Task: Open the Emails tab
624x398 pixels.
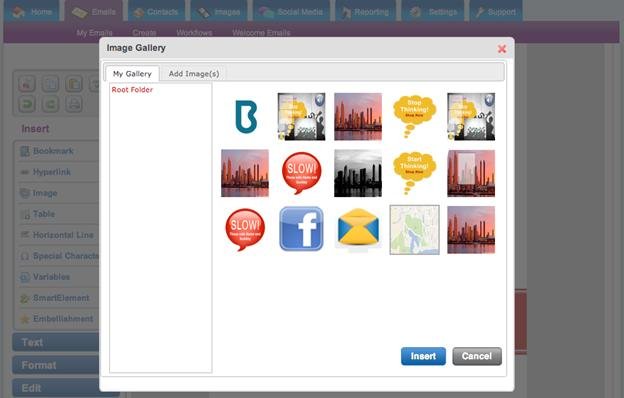Action: [x=94, y=12]
